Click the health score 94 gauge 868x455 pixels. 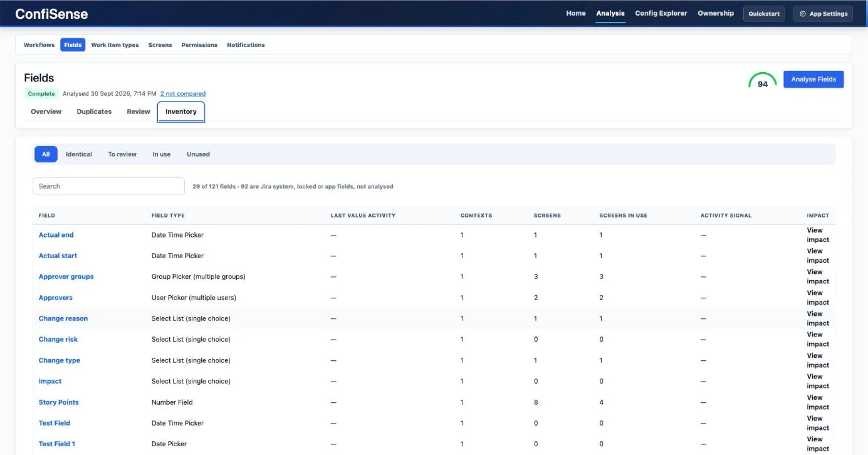click(x=762, y=81)
